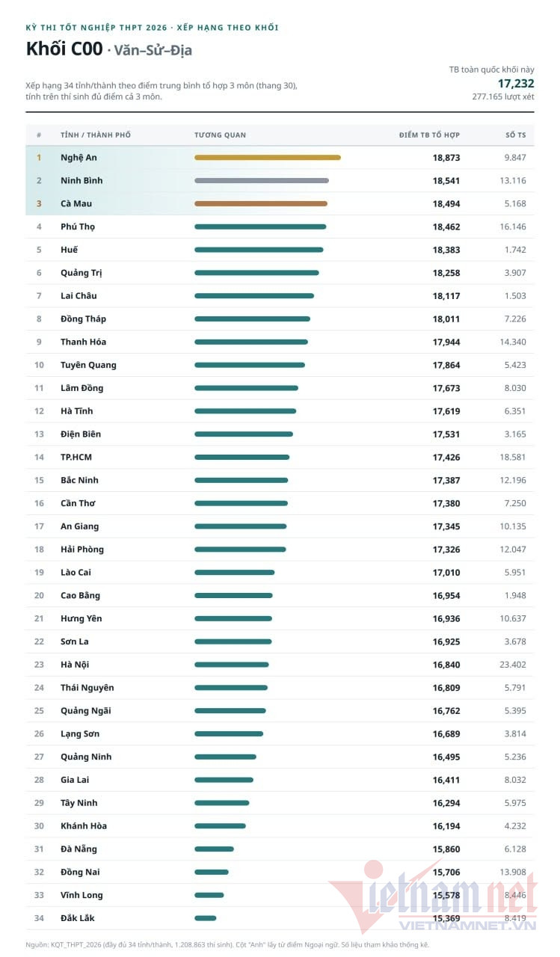This screenshot has width=560, height=957.
Task: Click the Đắk Lắk short bar
Action: 206,918
